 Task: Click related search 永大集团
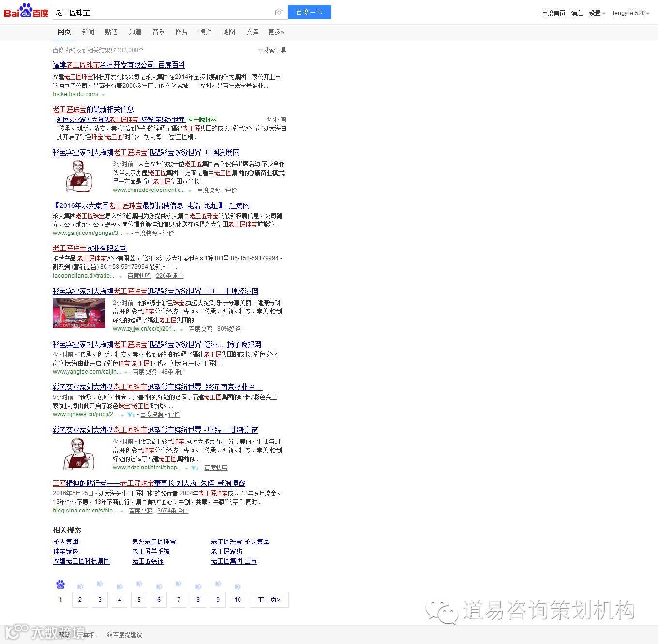coord(66,542)
